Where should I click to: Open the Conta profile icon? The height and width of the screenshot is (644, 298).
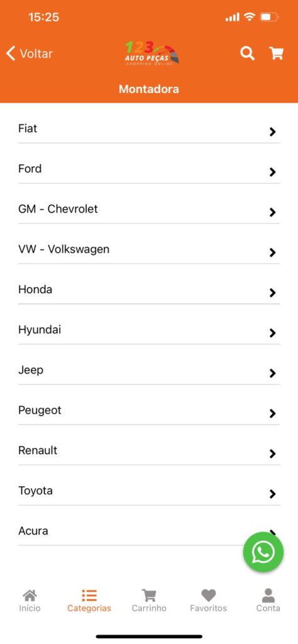pyautogui.click(x=268, y=595)
